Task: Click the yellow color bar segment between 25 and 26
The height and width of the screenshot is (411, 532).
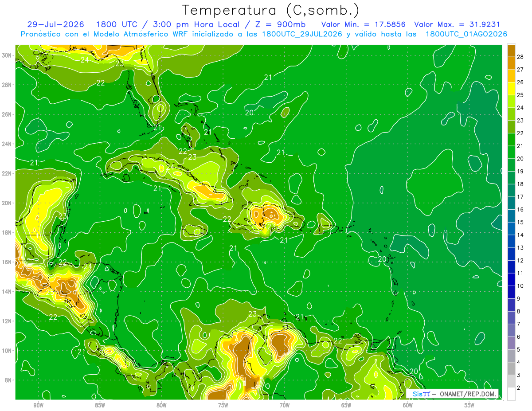Action: (511, 89)
